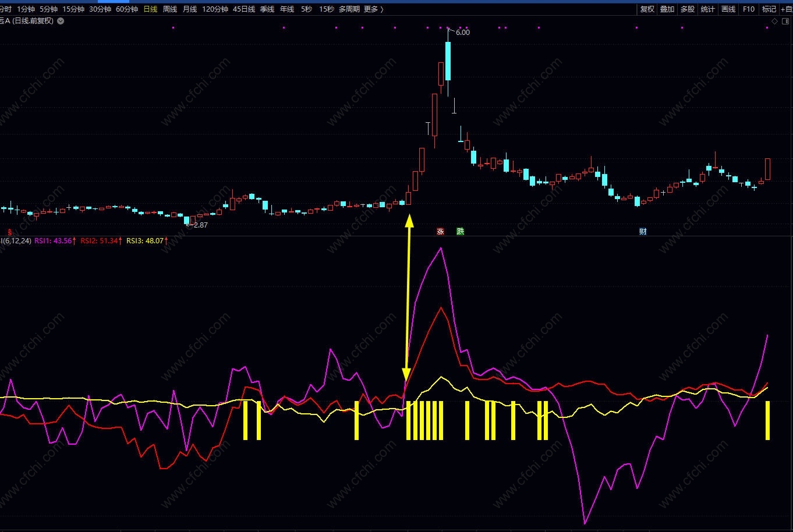Screen dimensions: 793x532
Task: Open the 统计 statistics button
Action: coord(708,9)
